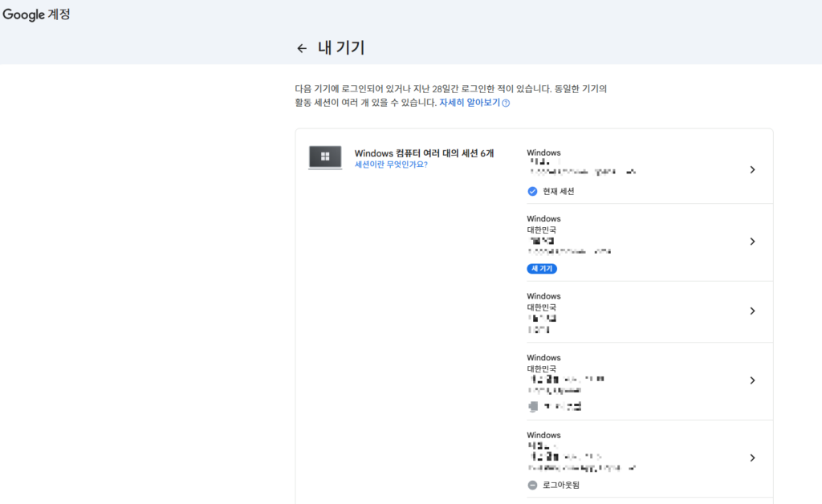The height and width of the screenshot is (504, 822).
Task: Click the blue 새 기기 badge
Action: tap(541, 268)
